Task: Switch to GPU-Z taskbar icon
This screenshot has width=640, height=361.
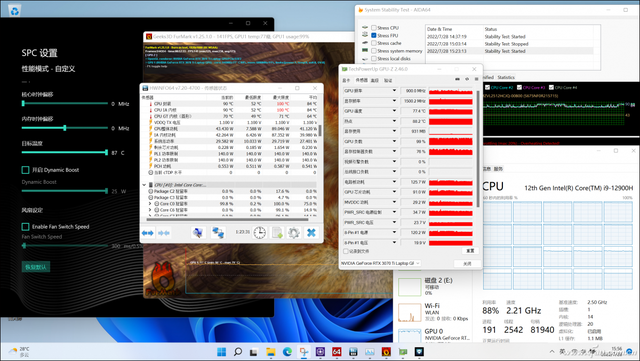Action: click(403, 352)
